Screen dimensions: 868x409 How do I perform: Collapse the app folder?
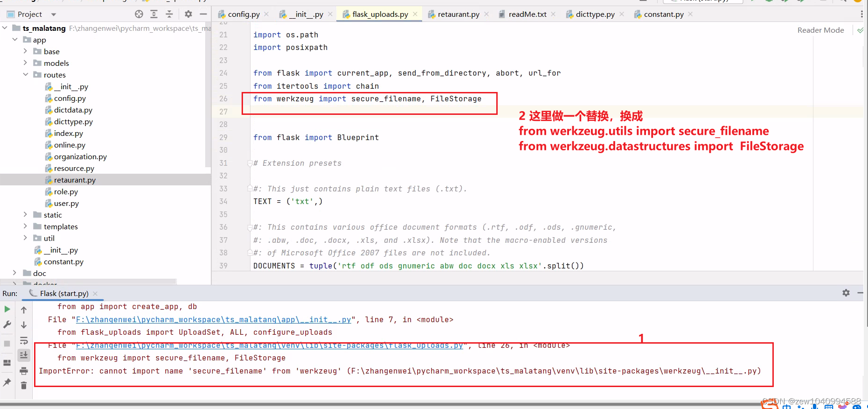pyautogui.click(x=15, y=40)
